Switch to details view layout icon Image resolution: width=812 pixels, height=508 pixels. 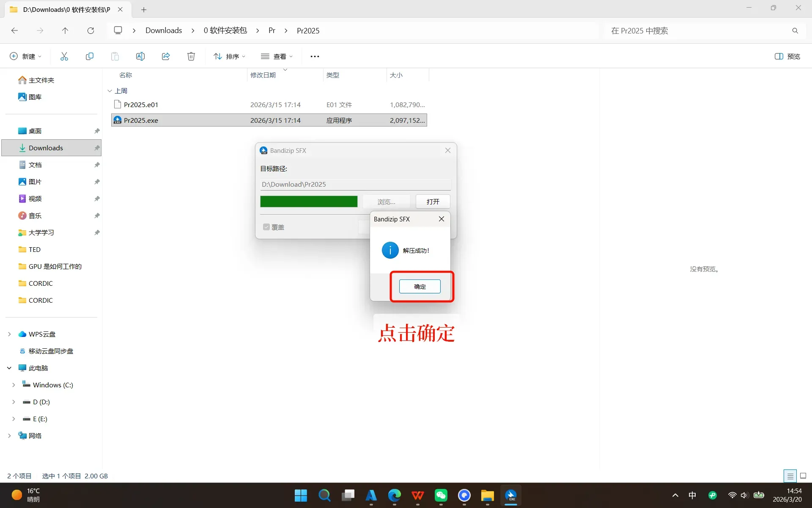point(790,476)
